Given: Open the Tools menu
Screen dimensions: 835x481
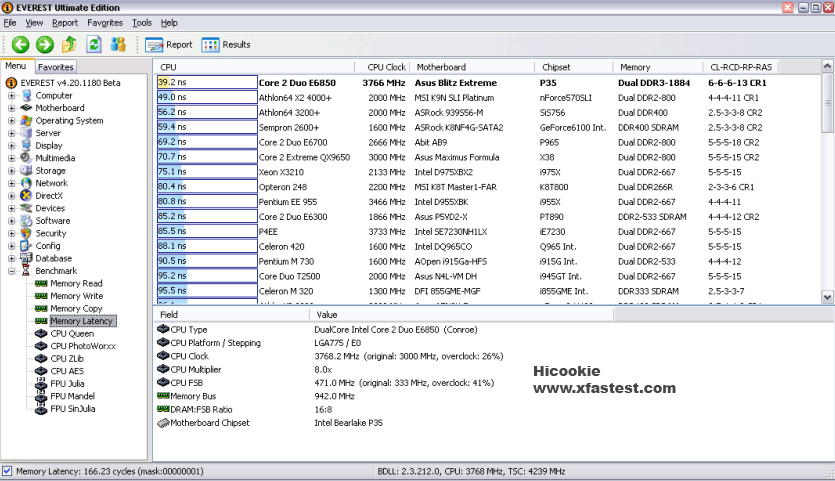Looking at the screenshot, I should pos(142,23).
